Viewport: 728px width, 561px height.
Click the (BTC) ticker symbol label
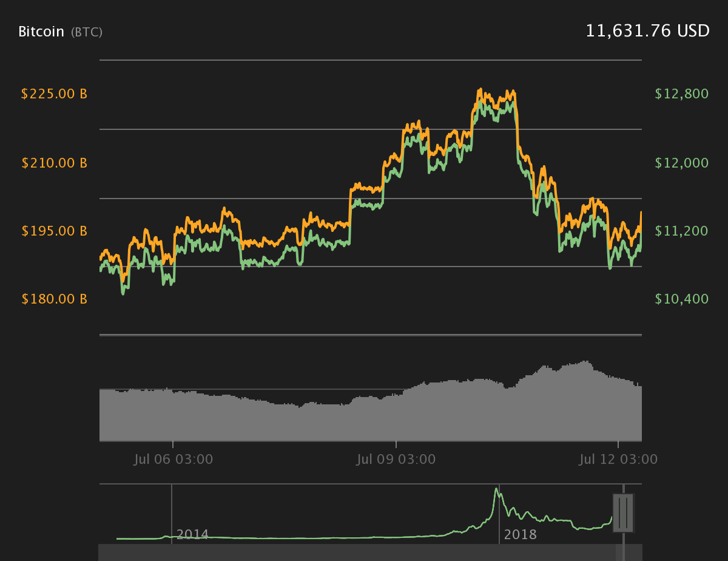click(x=87, y=32)
